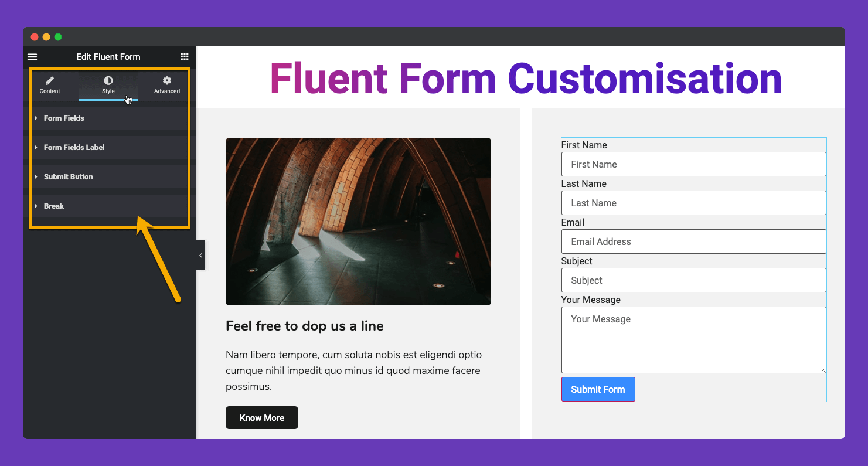Click the 'Subject' field label

coord(577,261)
